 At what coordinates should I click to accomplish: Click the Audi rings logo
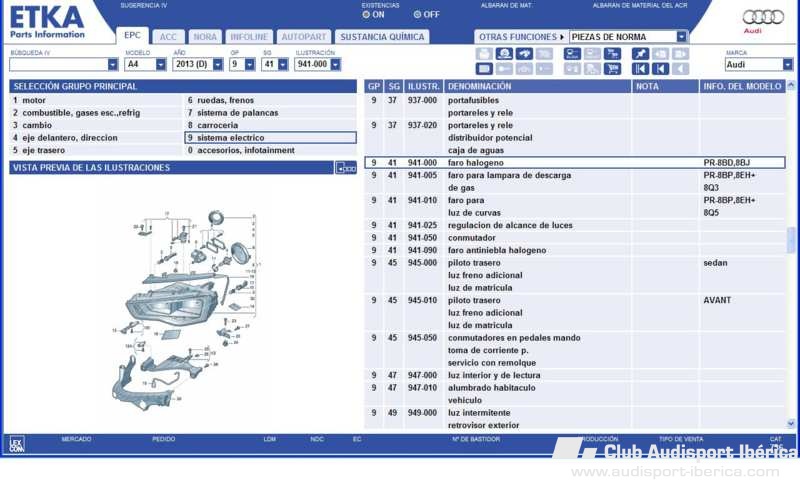[763, 17]
